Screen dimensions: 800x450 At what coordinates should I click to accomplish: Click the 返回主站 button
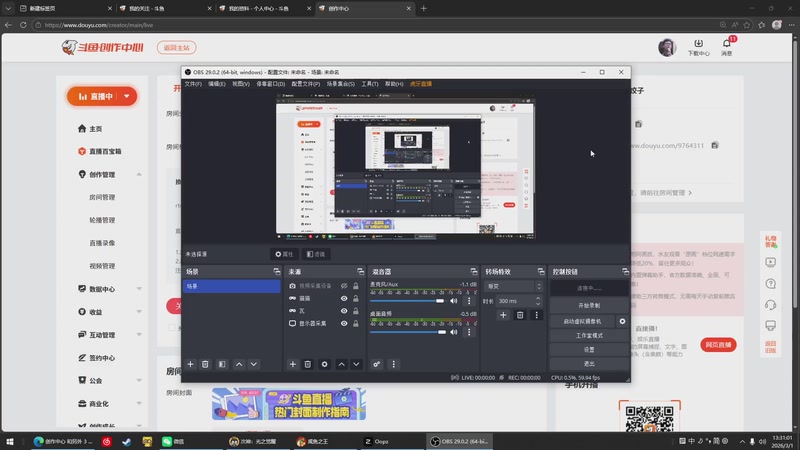tap(177, 47)
